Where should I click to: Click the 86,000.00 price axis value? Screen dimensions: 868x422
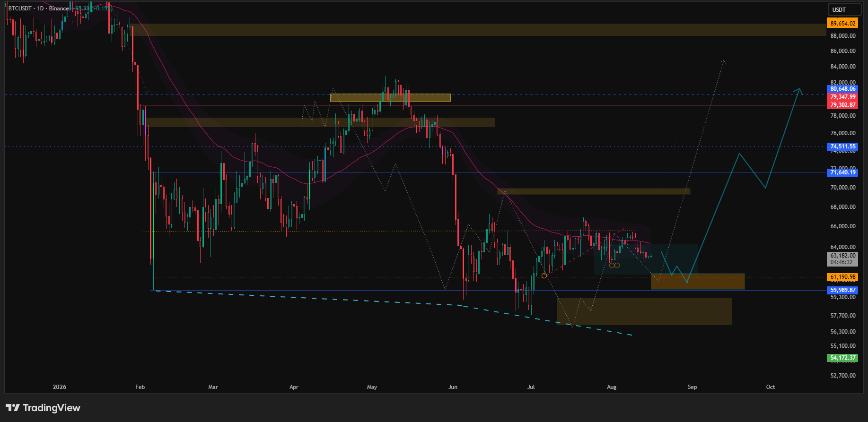(x=843, y=51)
